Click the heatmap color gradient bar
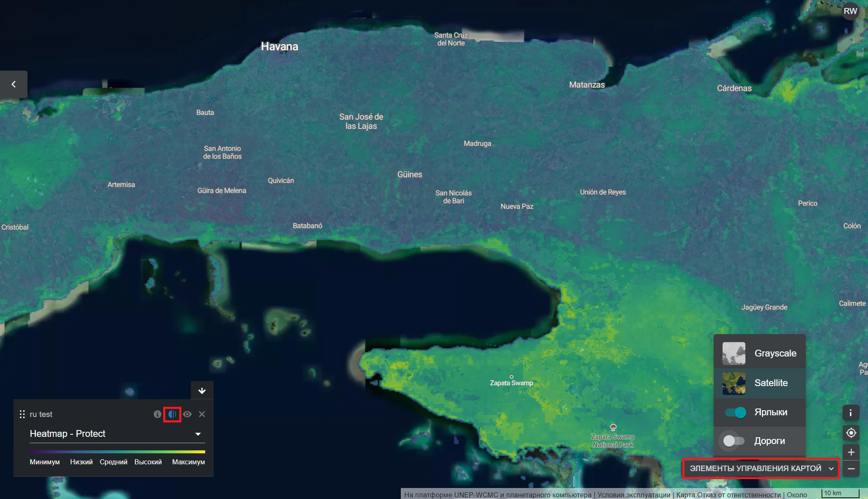 pos(117,452)
